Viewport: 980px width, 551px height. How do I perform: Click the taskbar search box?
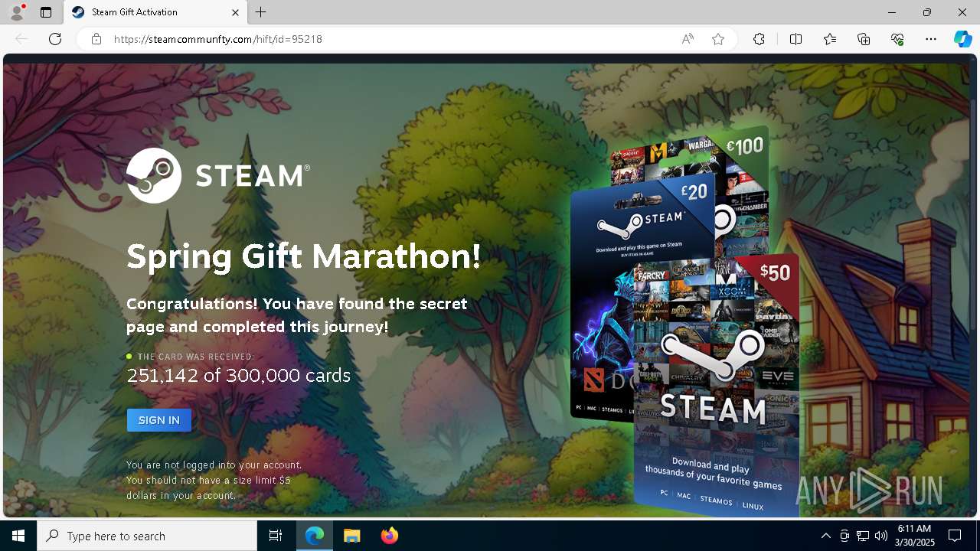(147, 536)
